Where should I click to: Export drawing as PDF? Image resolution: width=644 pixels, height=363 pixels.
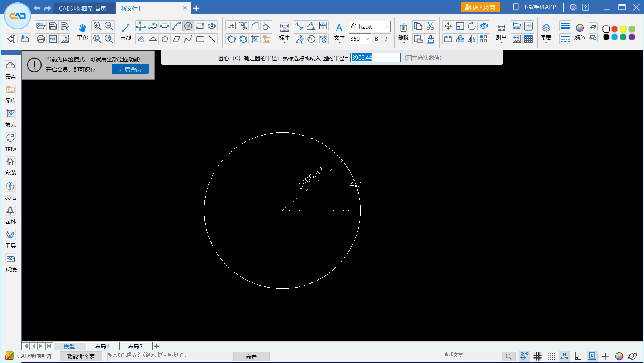53,39
